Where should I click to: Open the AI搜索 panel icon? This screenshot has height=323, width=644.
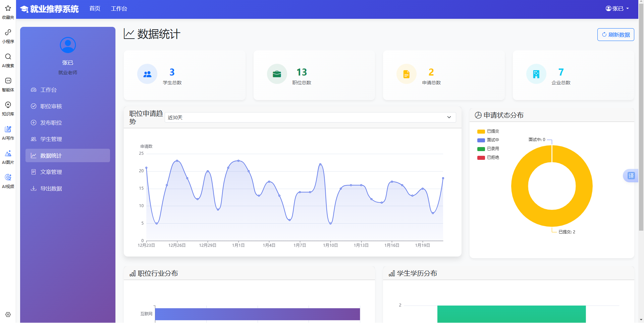click(x=8, y=57)
